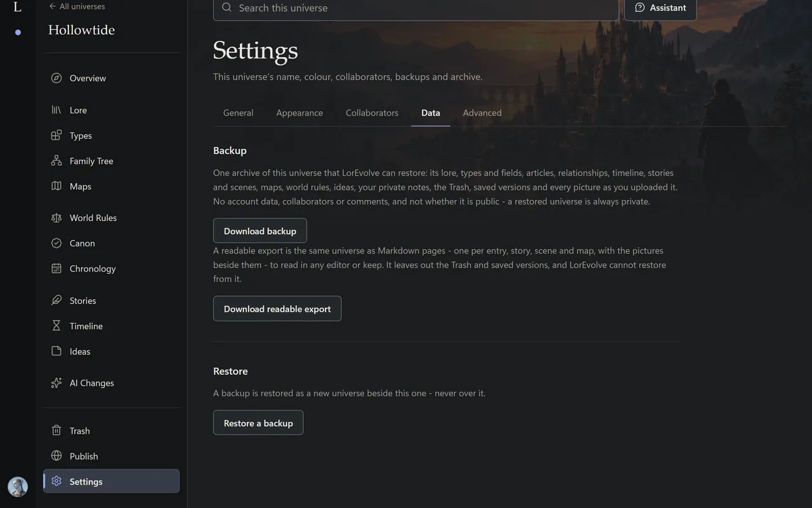Switch to the General tab
Viewport: 812px width, 508px height.
238,113
